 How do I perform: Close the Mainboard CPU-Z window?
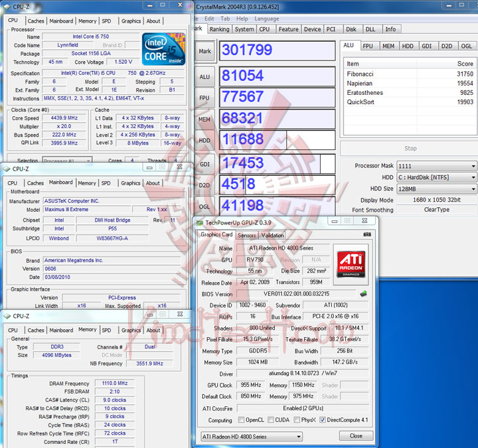click(x=179, y=167)
